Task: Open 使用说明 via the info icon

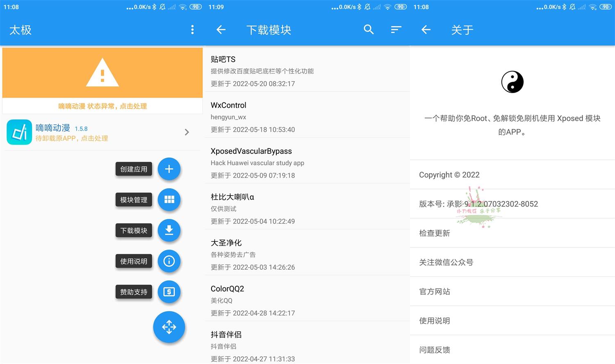Action: [169, 261]
